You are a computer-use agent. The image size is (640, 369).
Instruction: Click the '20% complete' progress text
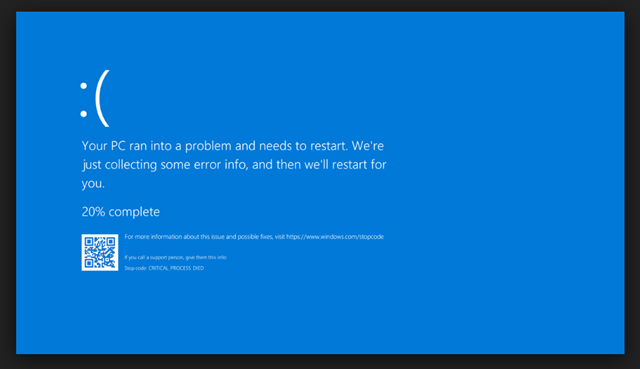(x=121, y=212)
